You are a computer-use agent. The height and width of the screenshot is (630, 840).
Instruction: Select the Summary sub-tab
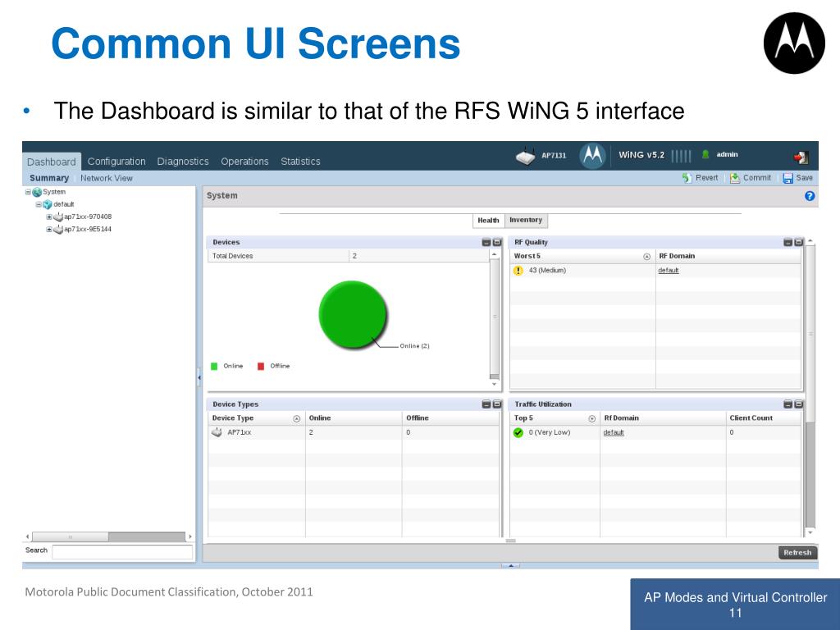point(48,178)
